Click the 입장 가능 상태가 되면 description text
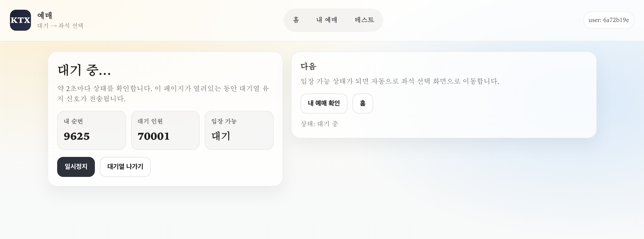This screenshot has width=644, height=239. [x=399, y=81]
